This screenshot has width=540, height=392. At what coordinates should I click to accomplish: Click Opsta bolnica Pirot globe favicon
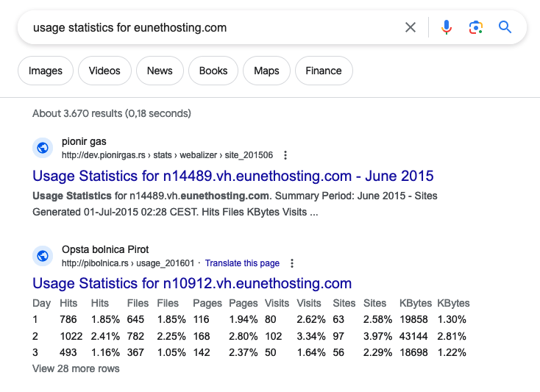tap(43, 256)
